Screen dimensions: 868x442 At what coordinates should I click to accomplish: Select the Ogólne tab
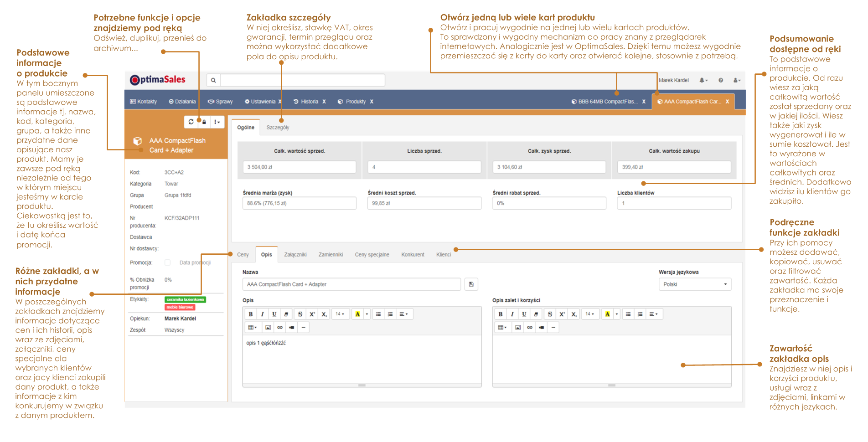tap(246, 128)
